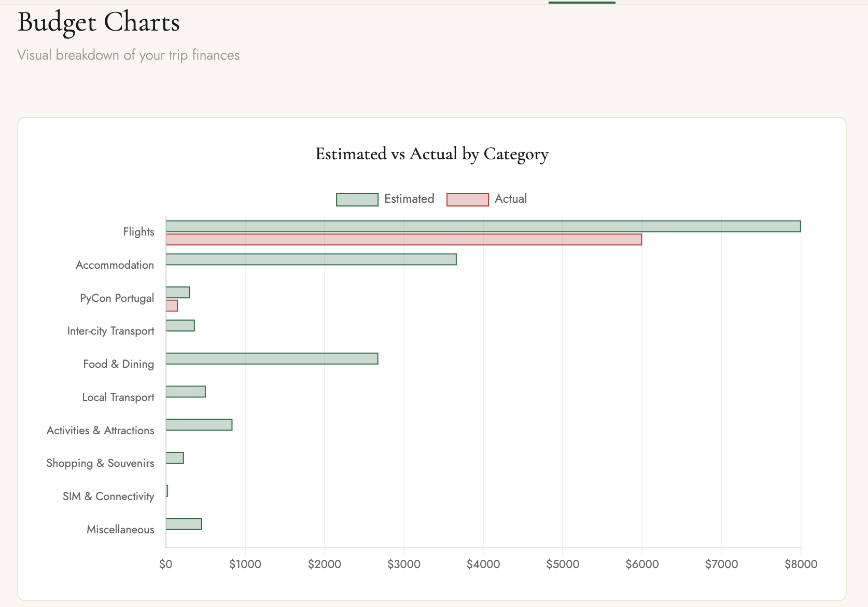Click the Estimated legend text label
Viewport: 868px width, 607px height.
(409, 199)
